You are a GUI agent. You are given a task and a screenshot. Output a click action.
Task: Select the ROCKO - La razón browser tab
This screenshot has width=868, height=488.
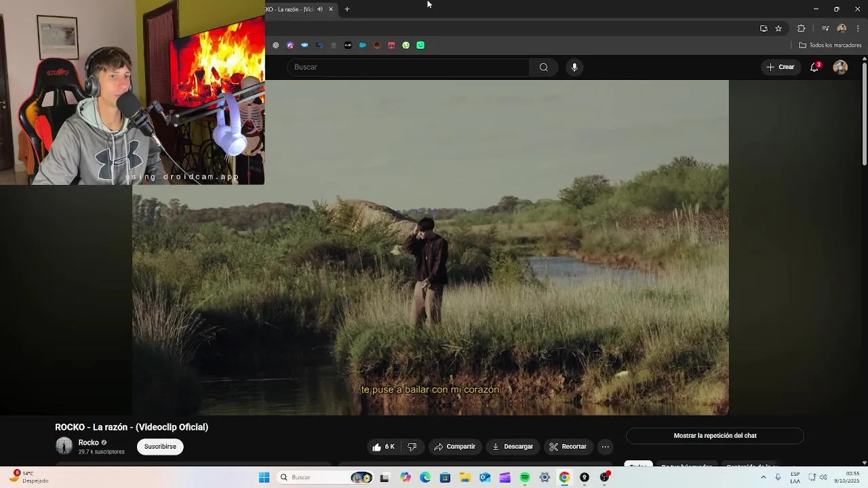tap(292, 9)
